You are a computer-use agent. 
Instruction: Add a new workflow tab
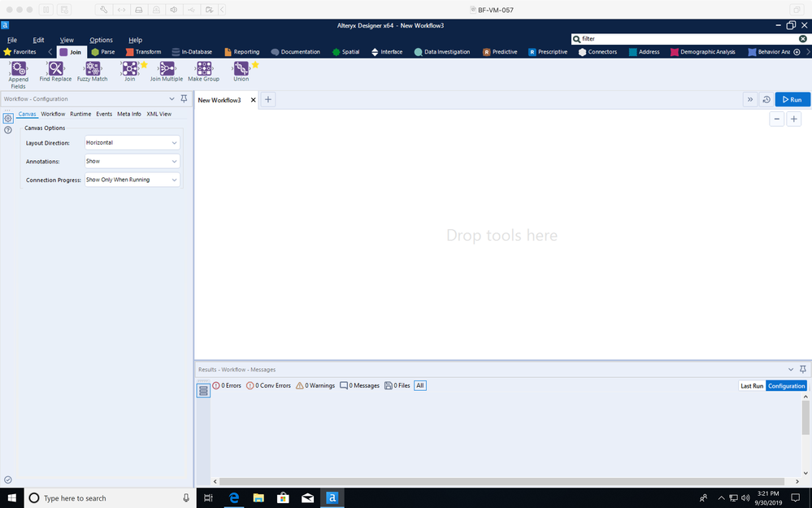[267, 100]
